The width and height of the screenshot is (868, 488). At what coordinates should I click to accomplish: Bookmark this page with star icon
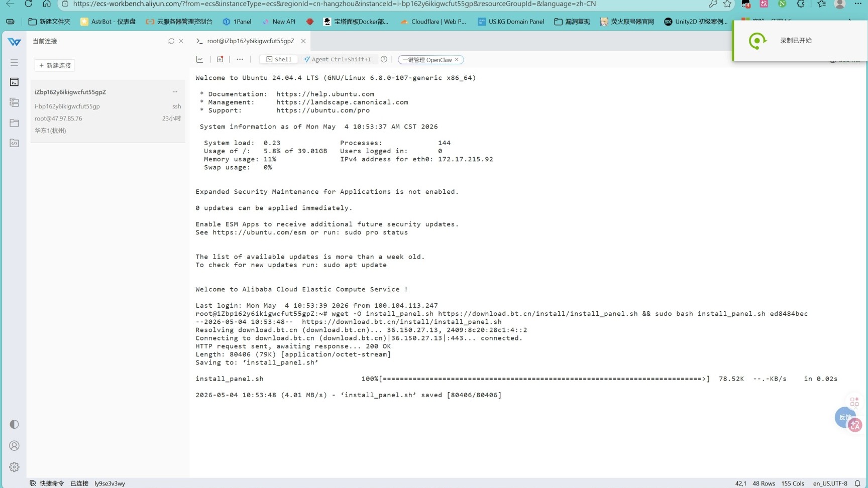[x=727, y=4]
